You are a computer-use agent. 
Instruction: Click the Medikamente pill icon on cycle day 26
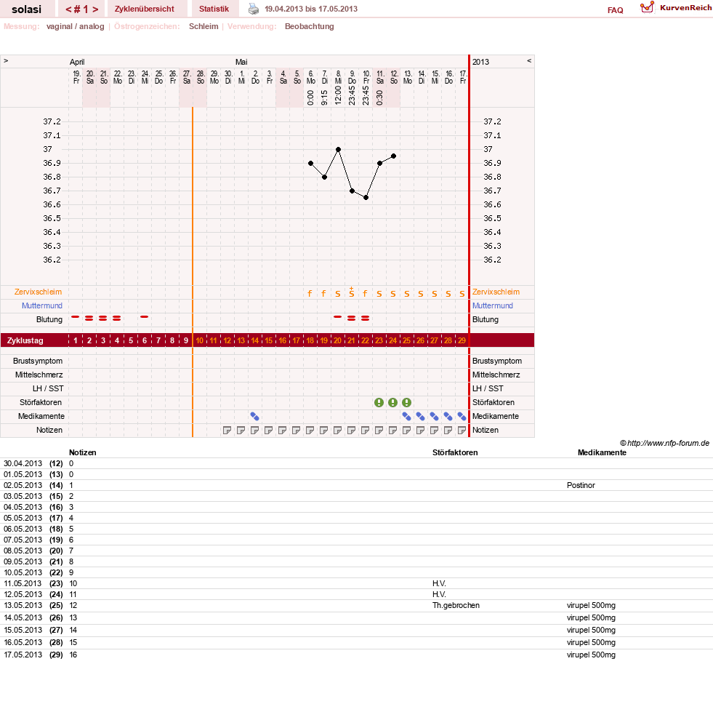pos(420,417)
